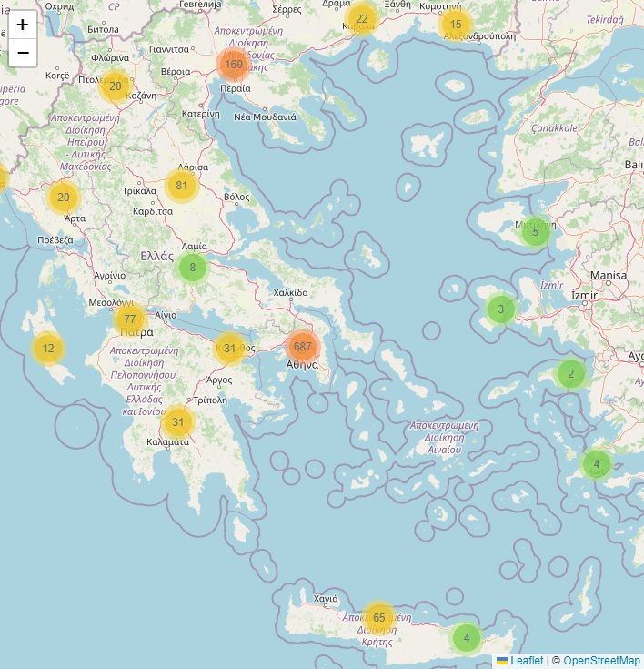Expand the 77 cluster at Patra
This screenshot has height=669, width=644.
click(x=130, y=319)
